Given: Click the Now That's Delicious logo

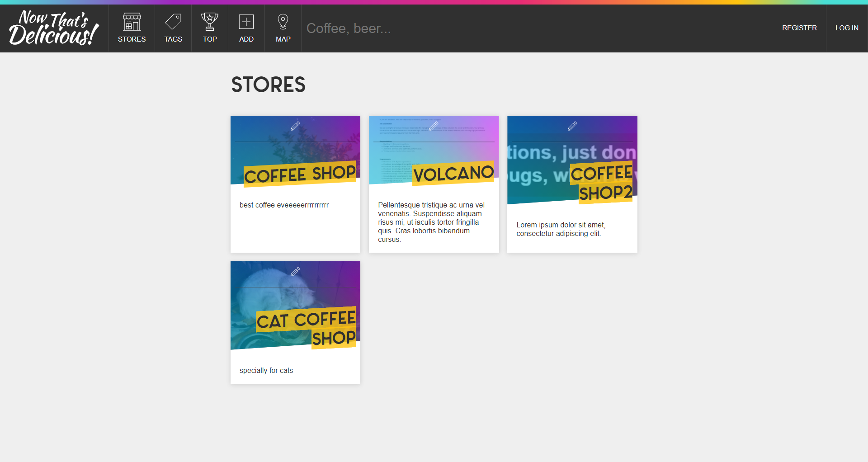Looking at the screenshot, I should pos(54,28).
